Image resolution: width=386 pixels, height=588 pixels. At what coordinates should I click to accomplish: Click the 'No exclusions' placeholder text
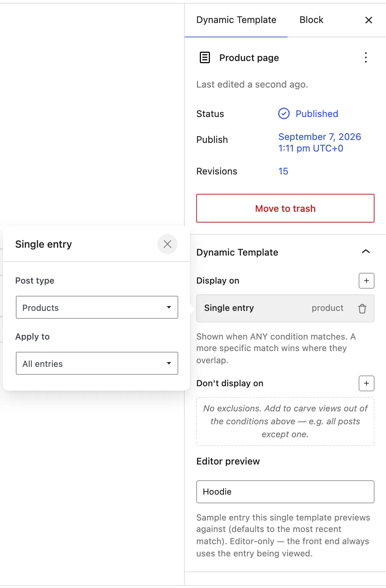[x=285, y=421]
